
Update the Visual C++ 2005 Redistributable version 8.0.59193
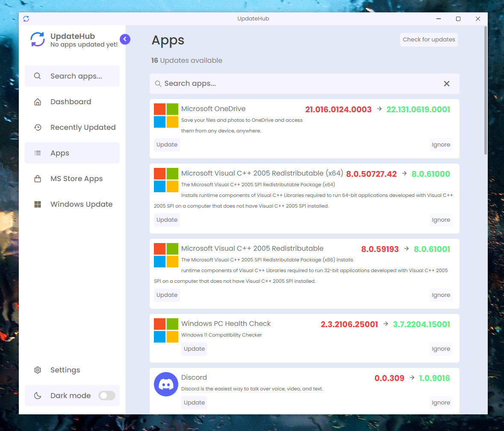click(x=167, y=295)
